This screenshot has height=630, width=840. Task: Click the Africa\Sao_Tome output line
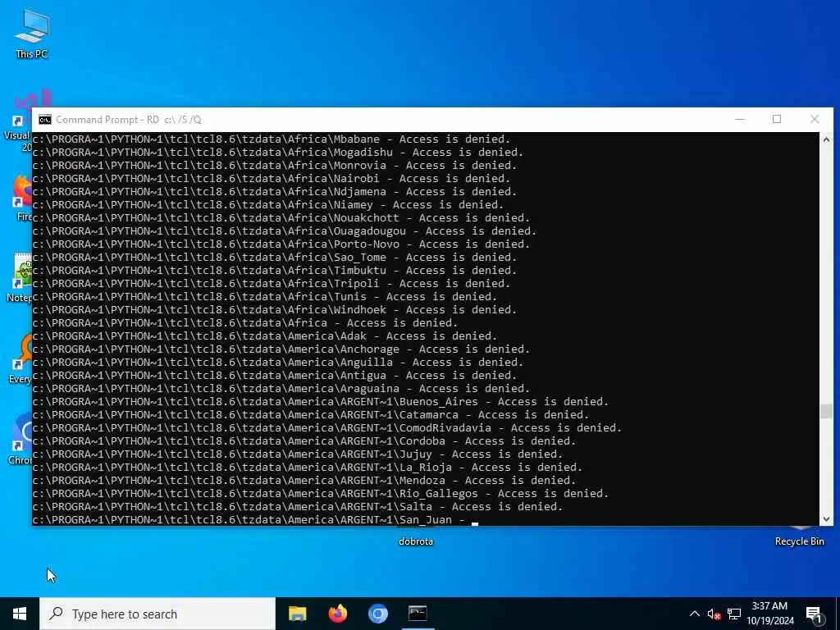pos(275,257)
